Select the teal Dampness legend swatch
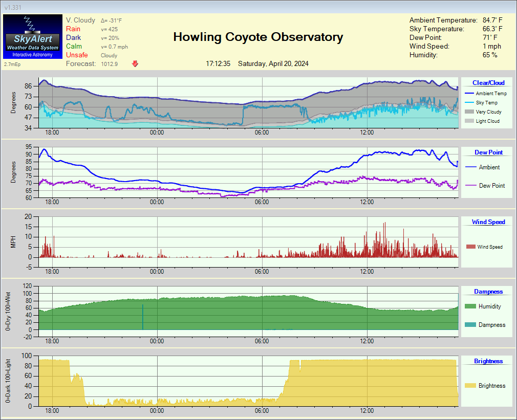Image resolution: width=517 pixels, height=420 pixels. 469,325
